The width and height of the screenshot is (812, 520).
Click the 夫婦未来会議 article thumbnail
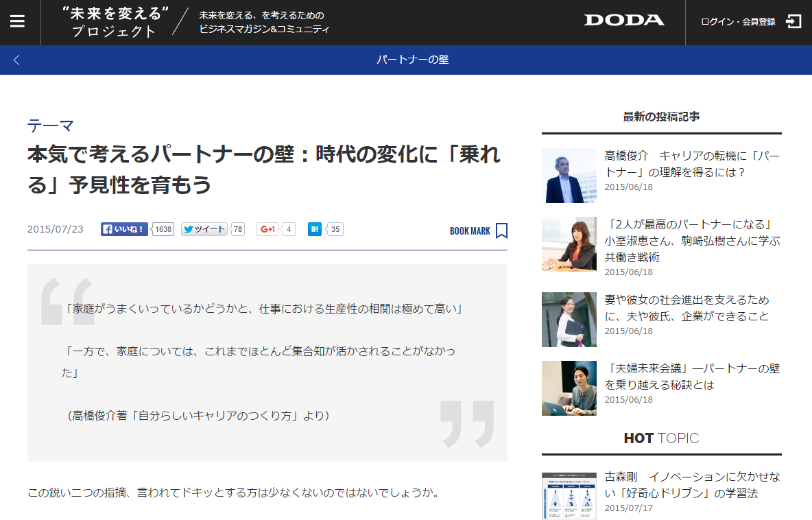569,388
